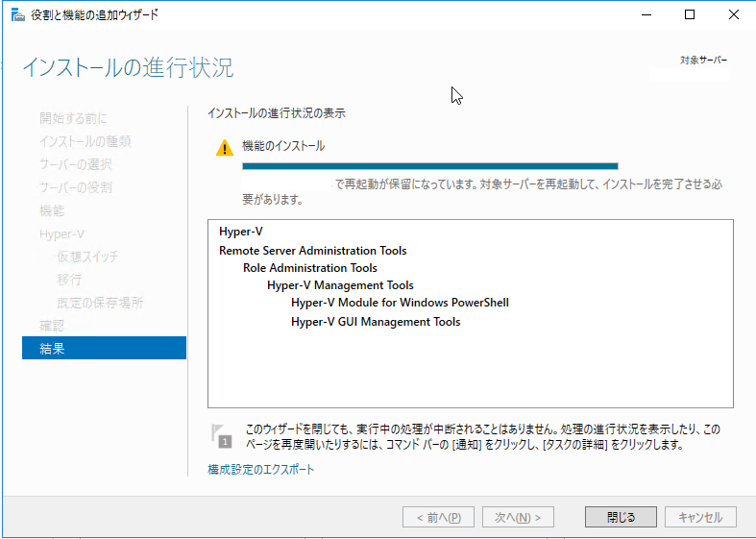Select the 機能 step in the sidebar
Viewport: 756px width, 539px height.
52,210
